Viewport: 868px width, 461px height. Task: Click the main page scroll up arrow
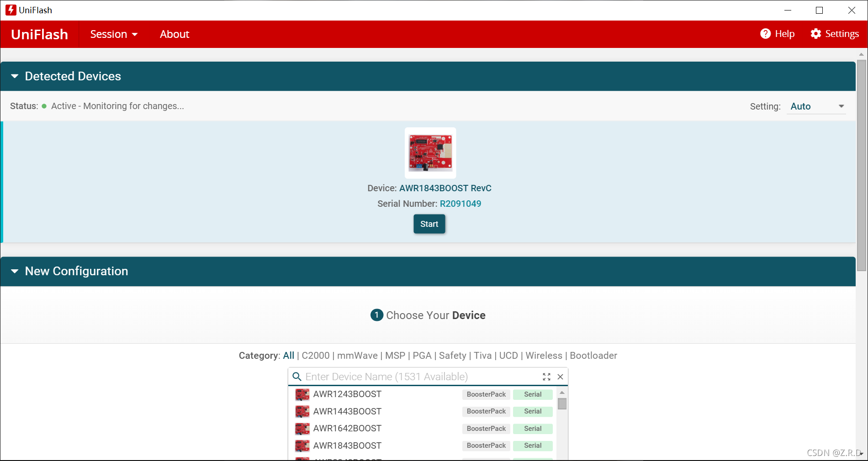[x=862, y=54]
